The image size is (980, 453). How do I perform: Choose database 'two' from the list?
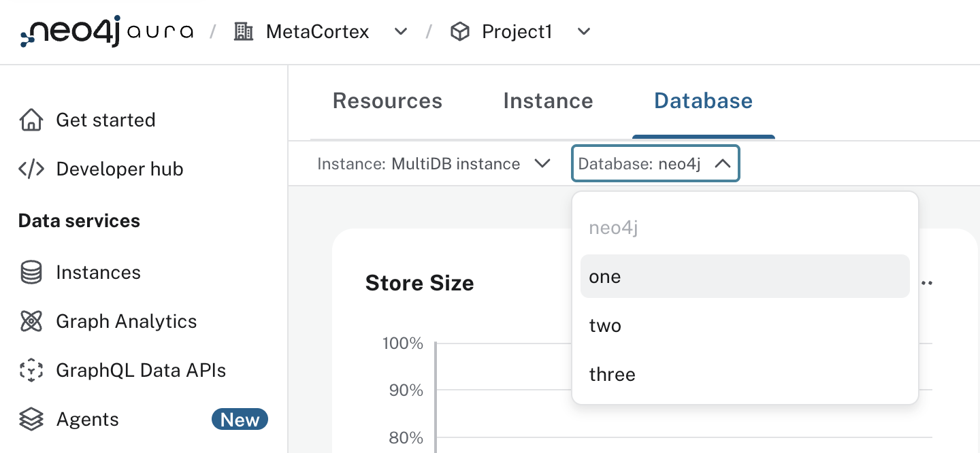[745, 325]
